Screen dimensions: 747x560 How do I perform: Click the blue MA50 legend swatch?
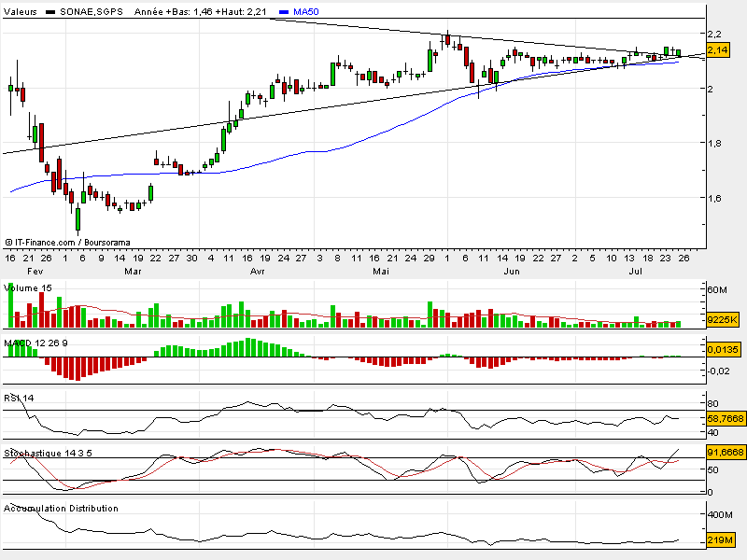(284, 12)
